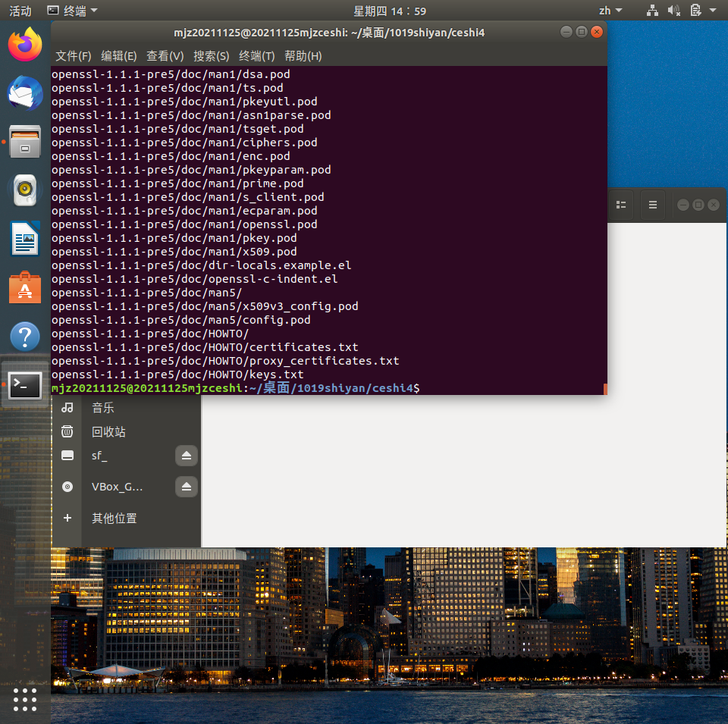Open the hamburger menu in Files window

(653, 205)
